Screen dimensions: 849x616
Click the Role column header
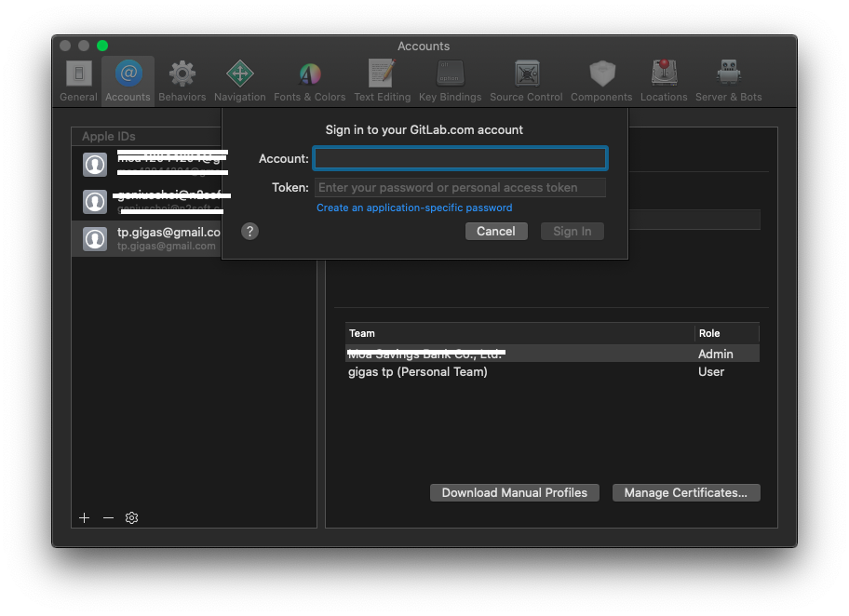pos(727,333)
